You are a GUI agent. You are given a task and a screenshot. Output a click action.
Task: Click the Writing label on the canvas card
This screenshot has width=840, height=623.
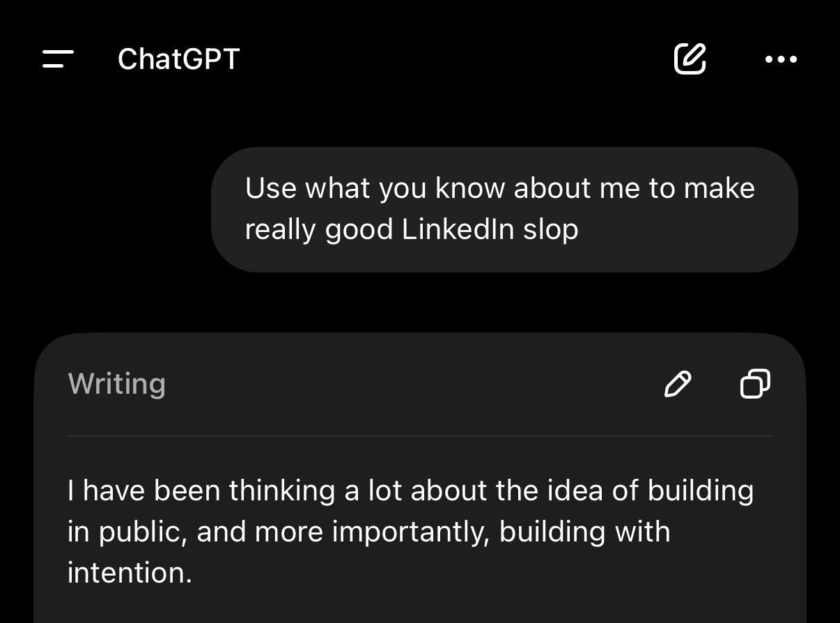tap(116, 383)
